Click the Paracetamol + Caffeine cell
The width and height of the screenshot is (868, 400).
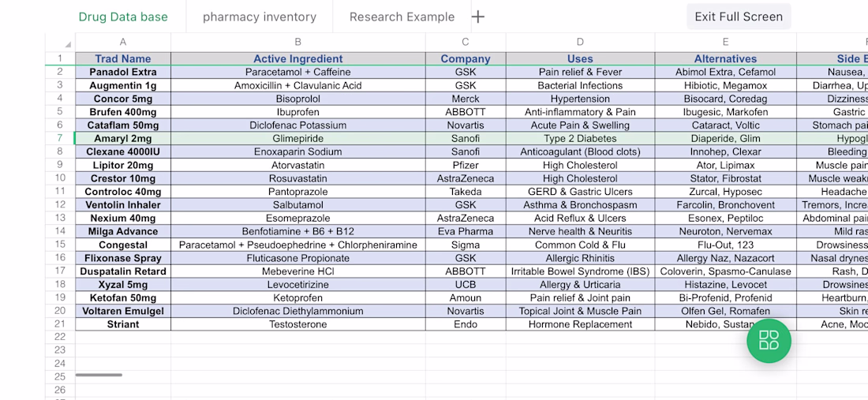click(297, 72)
